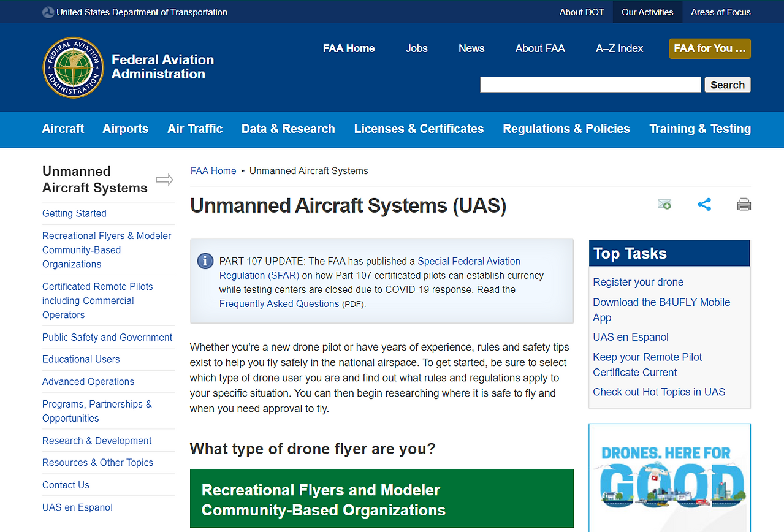This screenshot has width=784, height=532.
Task: Open the A–Z Index link
Action: click(620, 48)
